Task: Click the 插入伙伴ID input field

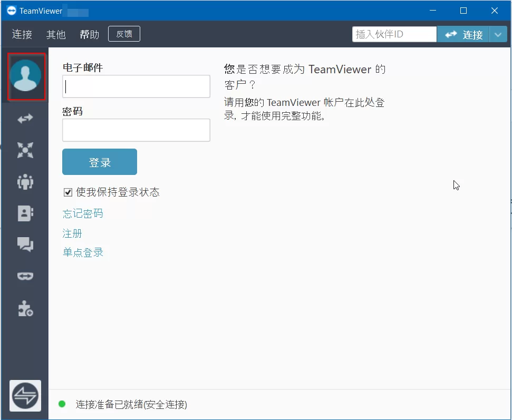Action: pyautogui.click(x=394, y=34)
